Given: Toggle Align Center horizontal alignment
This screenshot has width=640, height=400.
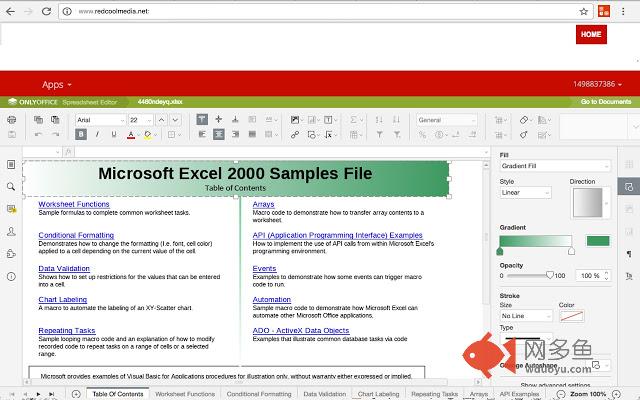Looking at the screenshot, I should pos(219,134).
